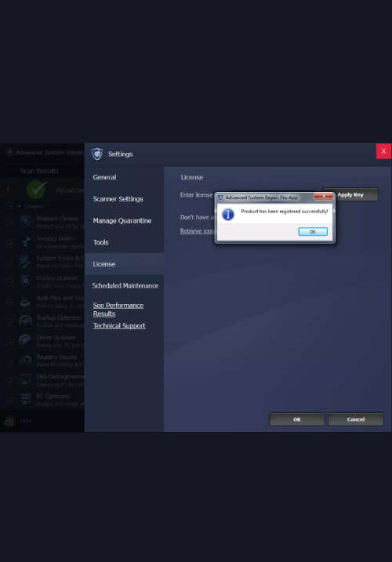This screenshot has width=392, height=562.
Task: Open the See Performance Results link
Action: pos(118,310)
